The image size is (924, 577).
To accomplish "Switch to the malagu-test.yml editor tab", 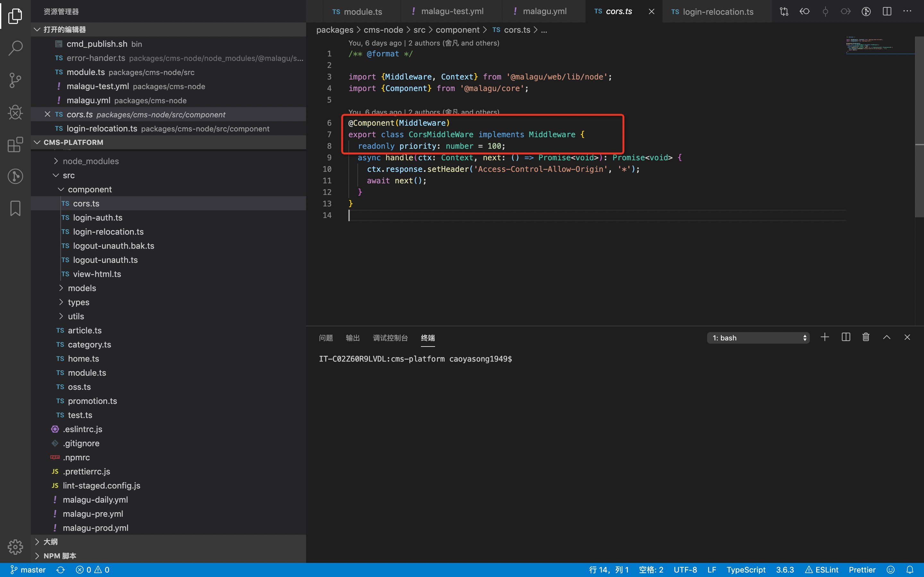I will point(452,12).
